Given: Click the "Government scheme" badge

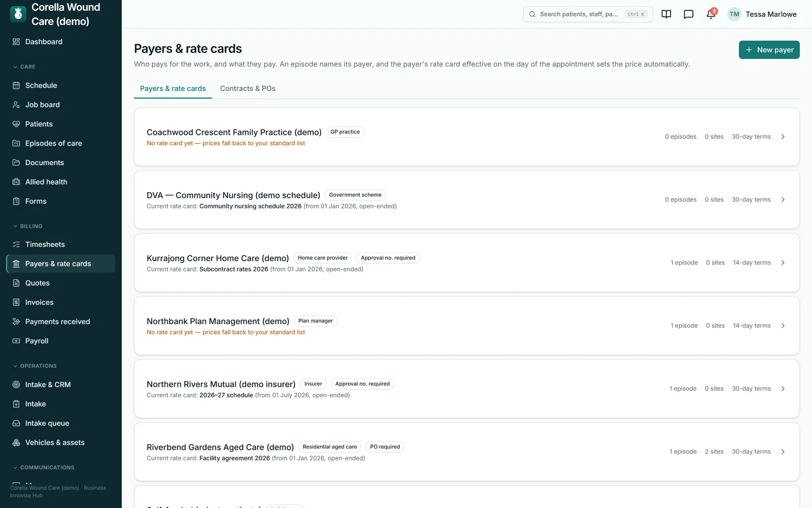Looking at the screenshot, I should pyautogui.click(x=355, y=195).
